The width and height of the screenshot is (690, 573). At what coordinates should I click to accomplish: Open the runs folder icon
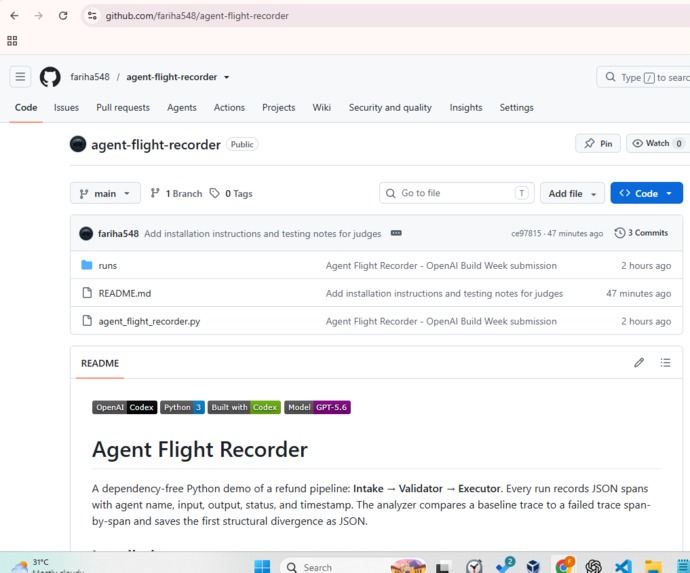pos(87,265)
